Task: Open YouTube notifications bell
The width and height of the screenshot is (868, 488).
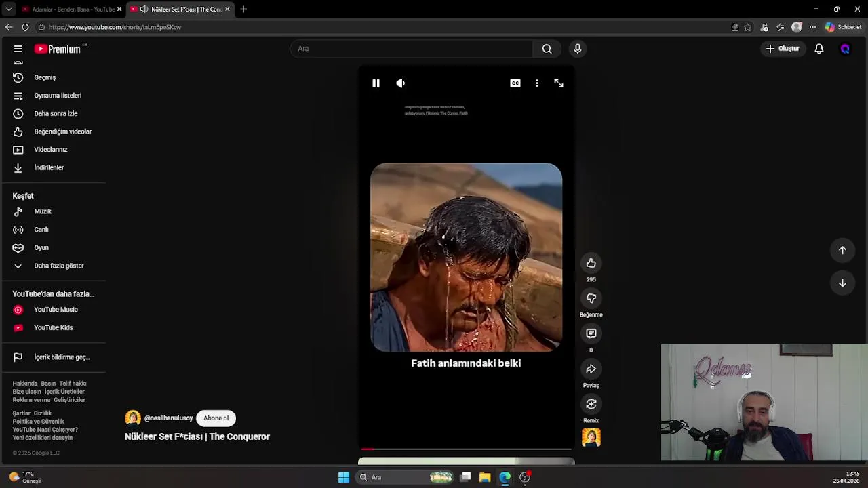Action: [819, 49]
